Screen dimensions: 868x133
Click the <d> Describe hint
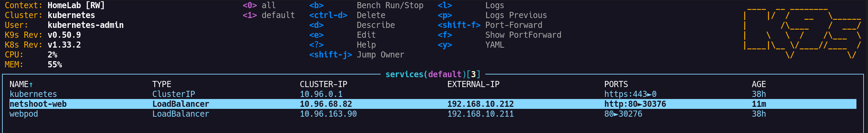point(352,25)
